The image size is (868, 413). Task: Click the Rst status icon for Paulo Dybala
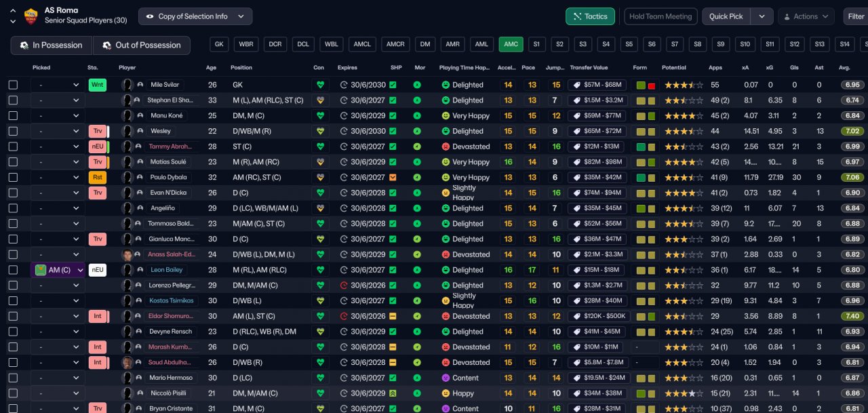pyautogui.click(x=98, y=178)
